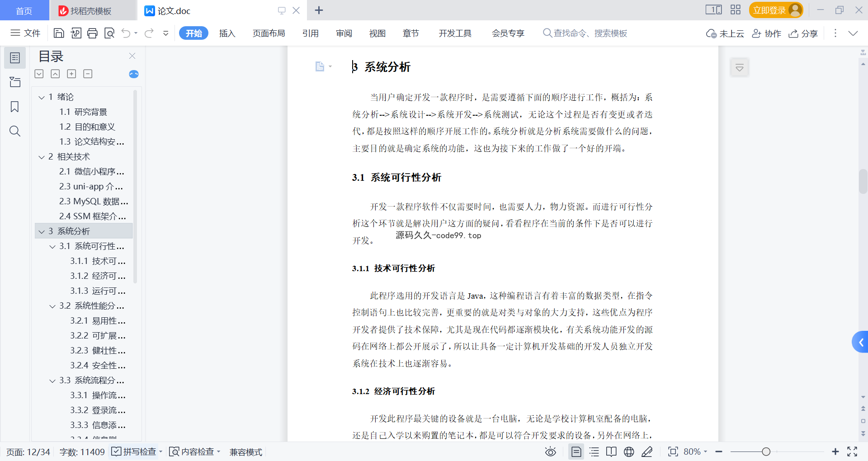Click the fullscreen icon in status bar
The height and width of the screenshot is (461, 868).
coord(852,452)
